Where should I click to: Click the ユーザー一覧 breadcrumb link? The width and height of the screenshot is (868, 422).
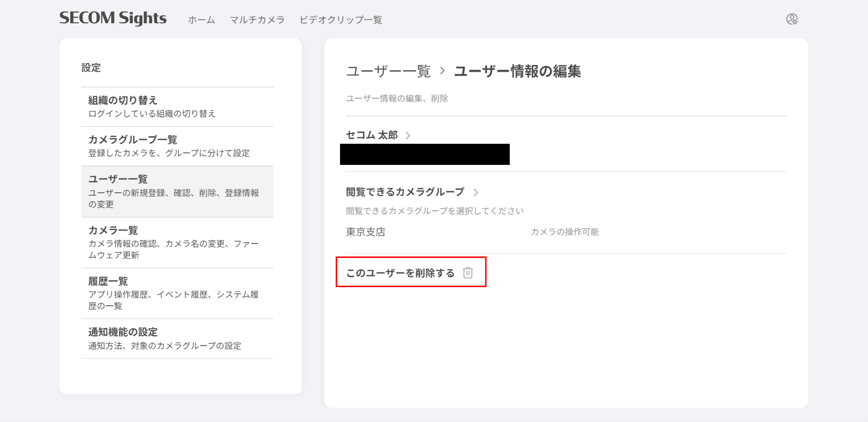click(388, 71)
